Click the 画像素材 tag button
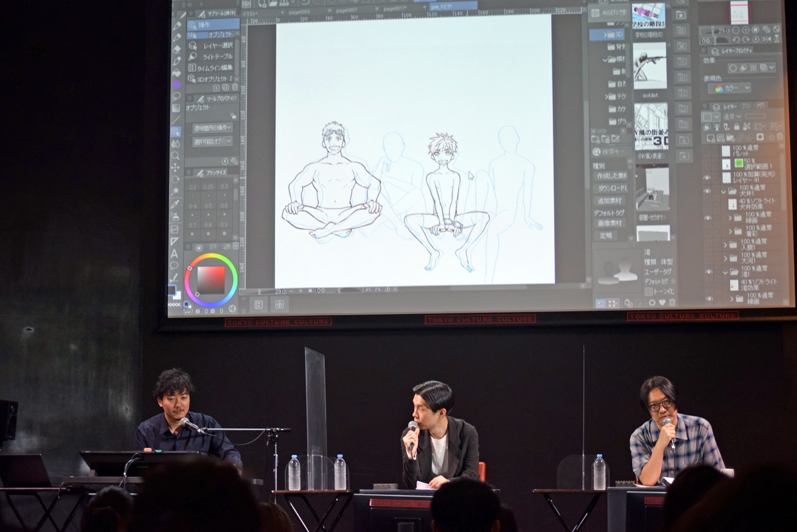 608,223
